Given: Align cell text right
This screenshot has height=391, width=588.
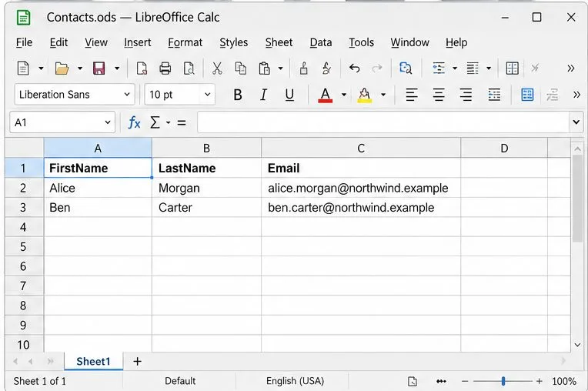Looking at the screenshot, I should click(466, 95).
